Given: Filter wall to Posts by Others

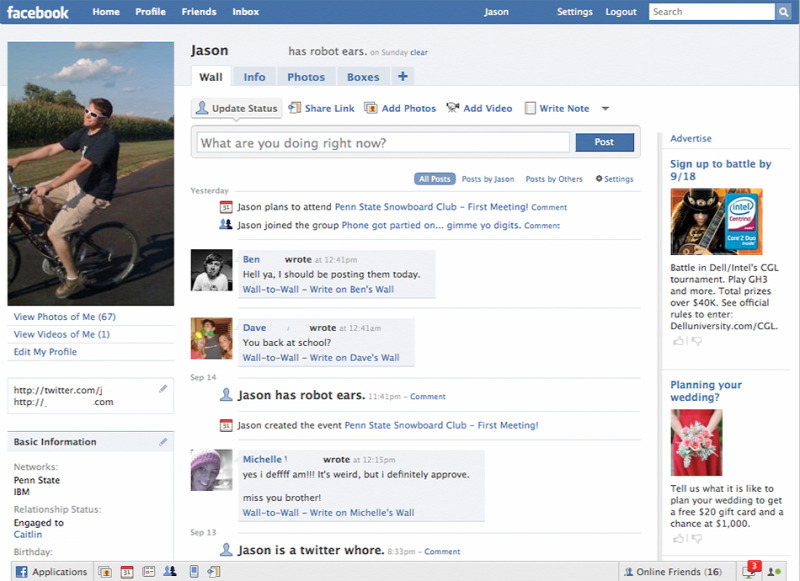Looking at the screenshot, I should tap(554, 179).
